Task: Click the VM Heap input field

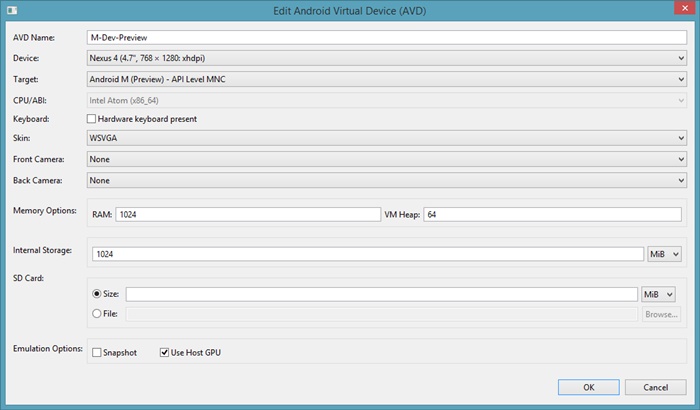Action: tap(553, 214)
